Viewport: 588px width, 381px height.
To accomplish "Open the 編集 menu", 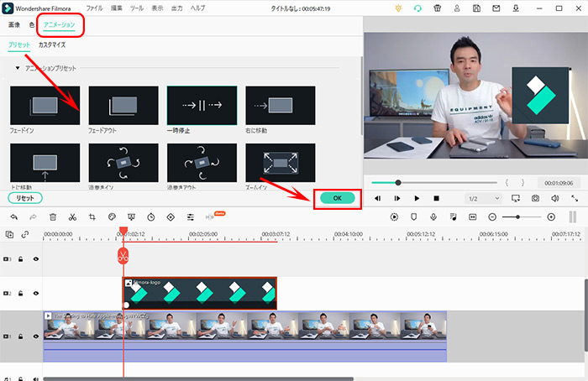I will [x=116, y=8].
